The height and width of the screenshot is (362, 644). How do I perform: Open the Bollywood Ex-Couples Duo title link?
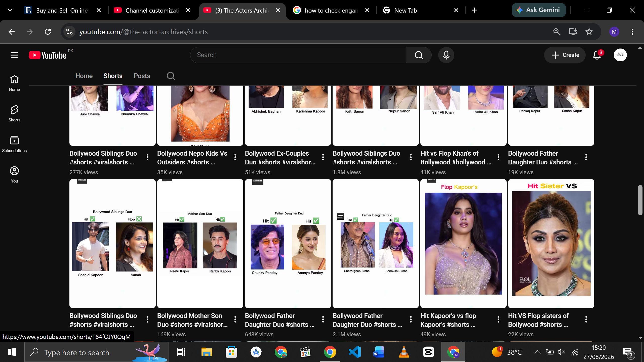[280, 158]
